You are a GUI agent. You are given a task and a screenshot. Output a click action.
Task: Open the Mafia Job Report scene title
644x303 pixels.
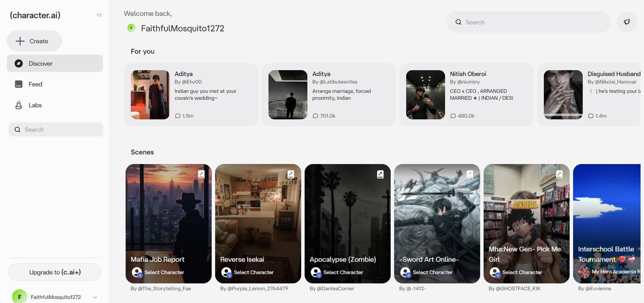point(158,259)
